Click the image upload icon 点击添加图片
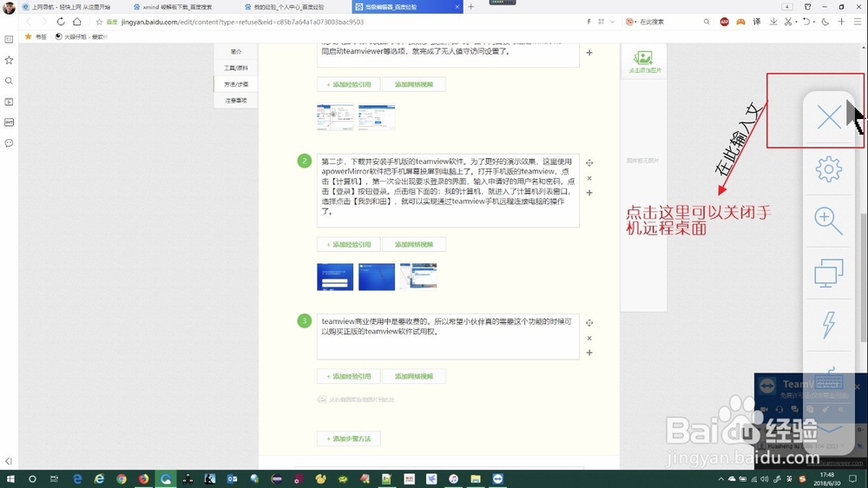Viewport: 868px width, 488px height. [x=643, y=62]
